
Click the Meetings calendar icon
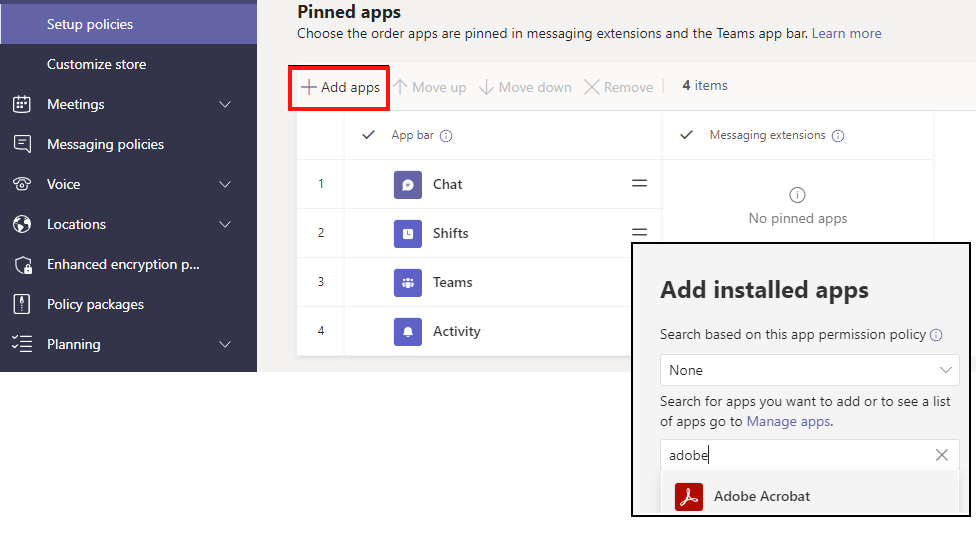(22, 104)
